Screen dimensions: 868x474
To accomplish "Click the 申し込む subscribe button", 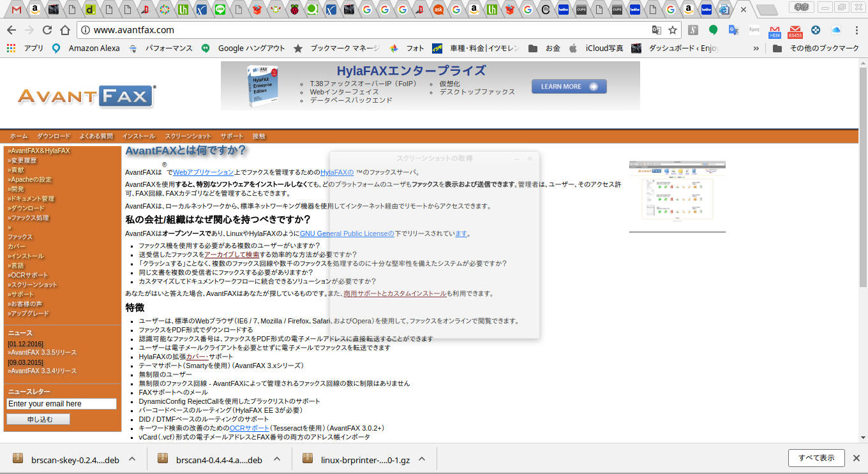I will pos(38,419).
